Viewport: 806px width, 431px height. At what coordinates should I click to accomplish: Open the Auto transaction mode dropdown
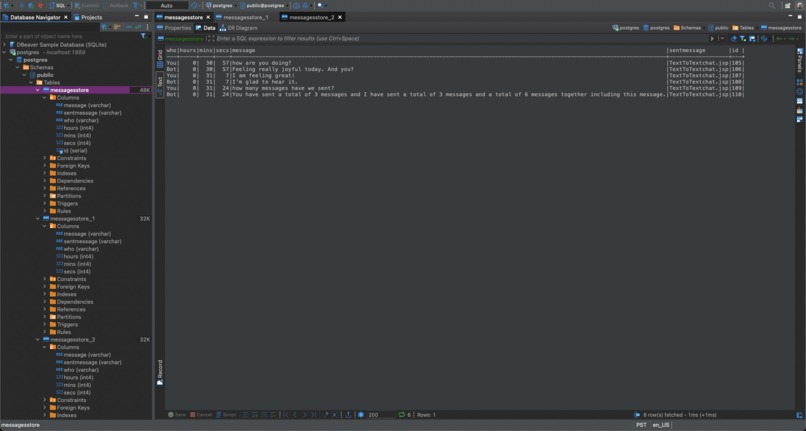coord(167,6)
